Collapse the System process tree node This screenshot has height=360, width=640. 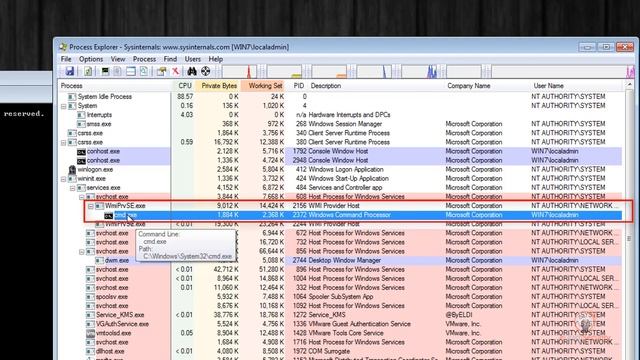click(64, 106)
